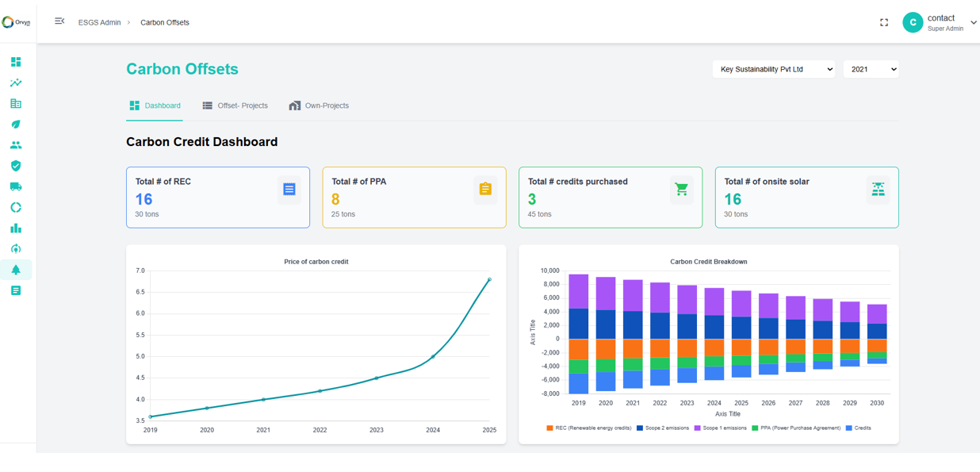Click the shopping cart icon on credits purchased card
This screenshot has height=472, width=980.
tap(681, 189)
